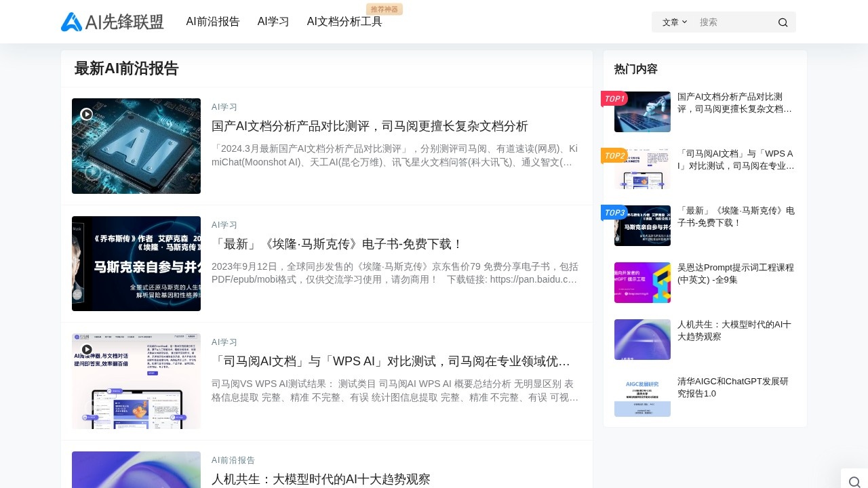Click the play icon on the AI chip thumbnail
This screenshot has width=868, height=488.
point(86,115)
